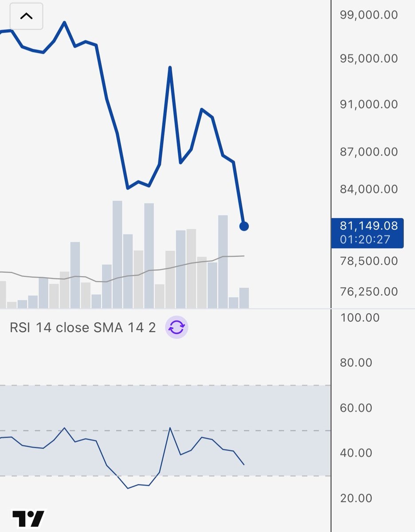Open the TradingView logo
Viewport: 415px width, 532px height.
28,518
